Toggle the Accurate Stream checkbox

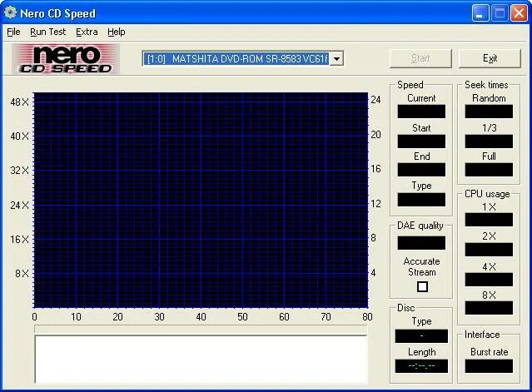[422, 287]
